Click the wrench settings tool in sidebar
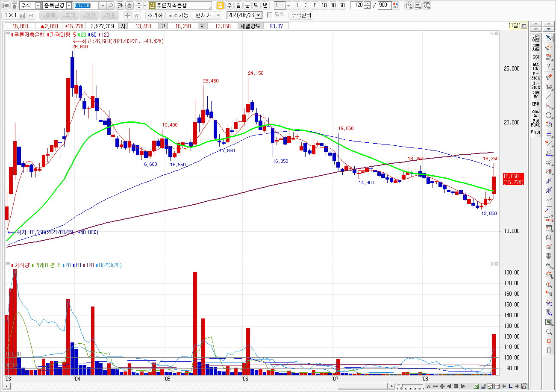The width and height of the screenshot is (556, 392). tap(549, 265)
